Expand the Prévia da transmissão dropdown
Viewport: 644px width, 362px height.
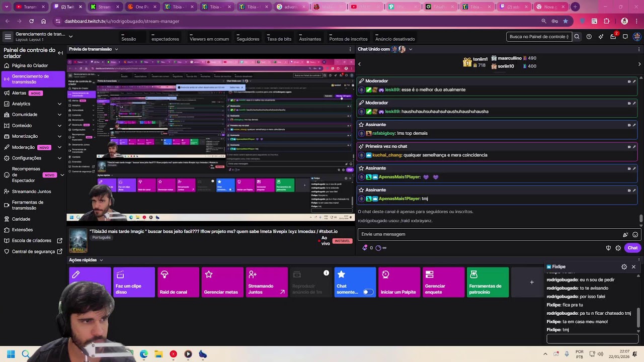(116, 49)
